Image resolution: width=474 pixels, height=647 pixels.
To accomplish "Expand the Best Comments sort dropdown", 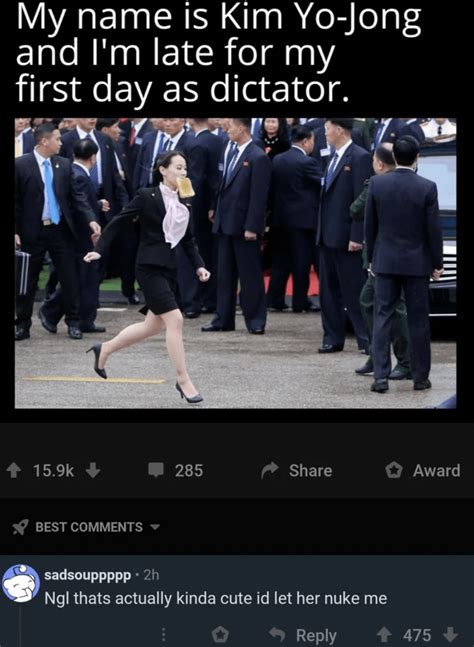I will [85, 527].
